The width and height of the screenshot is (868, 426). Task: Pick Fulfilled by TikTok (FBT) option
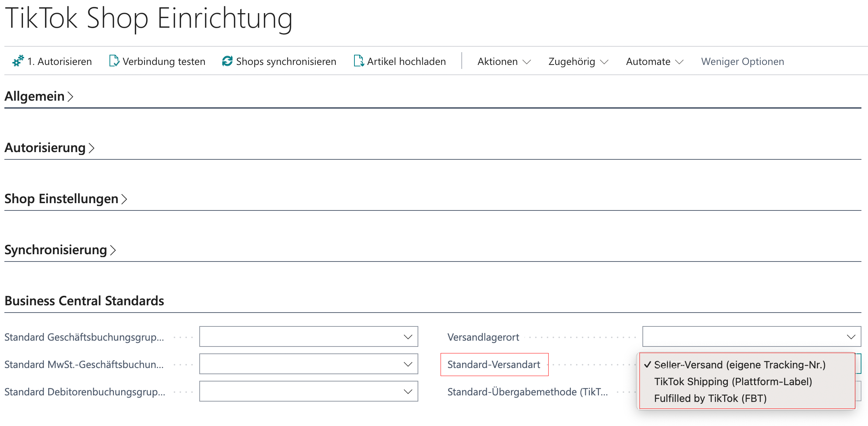point(710,398)
